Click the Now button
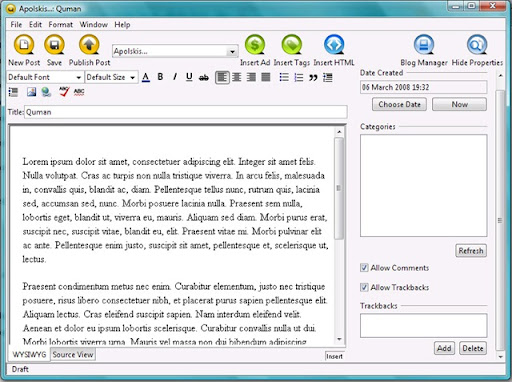The image size is (512, 382). [x=459, y=104]
